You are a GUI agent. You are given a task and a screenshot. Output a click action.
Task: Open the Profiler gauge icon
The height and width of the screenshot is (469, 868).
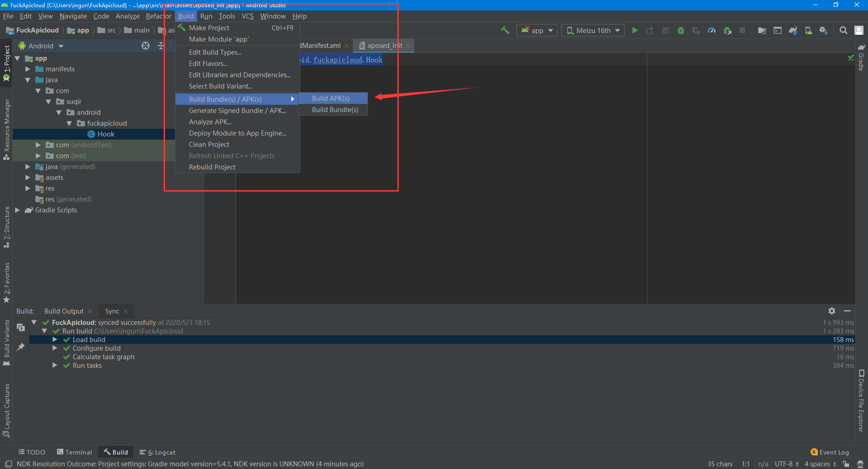[712, 30]
